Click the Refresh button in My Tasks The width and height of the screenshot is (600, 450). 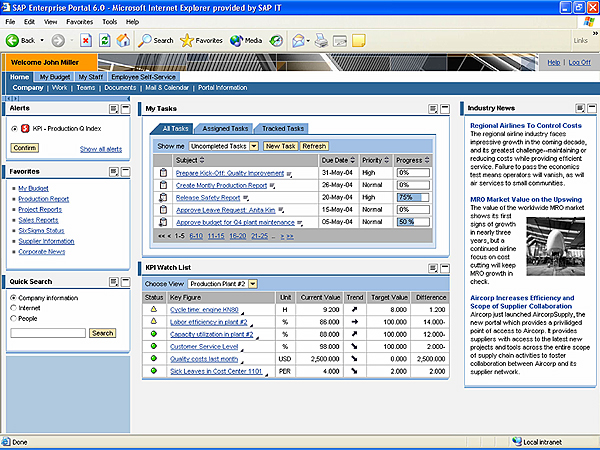tap(314, 146)
